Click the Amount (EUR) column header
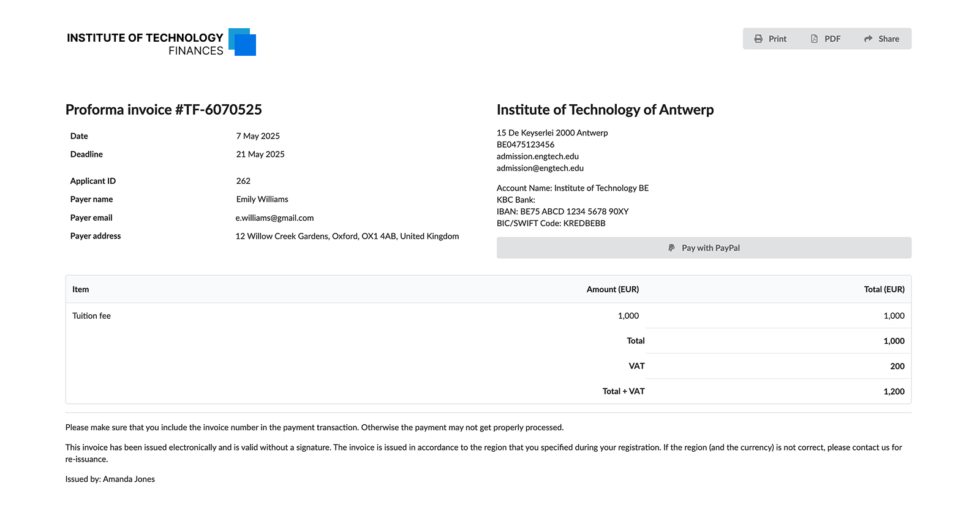This screenshot has height=521, width=980. click(612, 289)
